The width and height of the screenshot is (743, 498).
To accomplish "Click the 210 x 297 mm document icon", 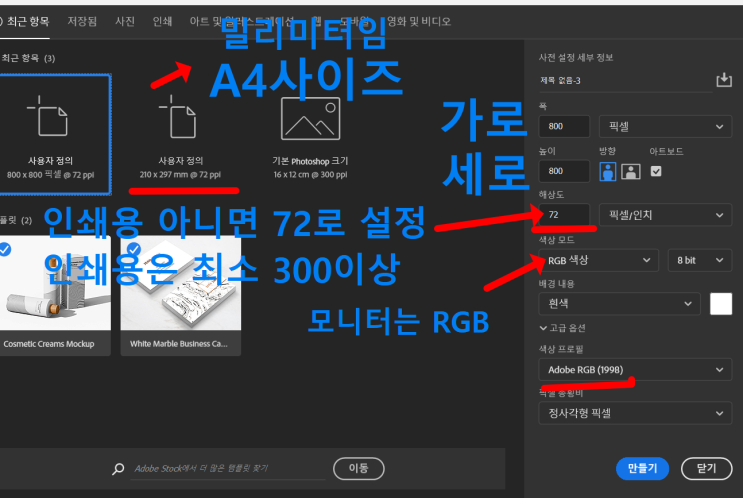I will (x=179, y=116).
